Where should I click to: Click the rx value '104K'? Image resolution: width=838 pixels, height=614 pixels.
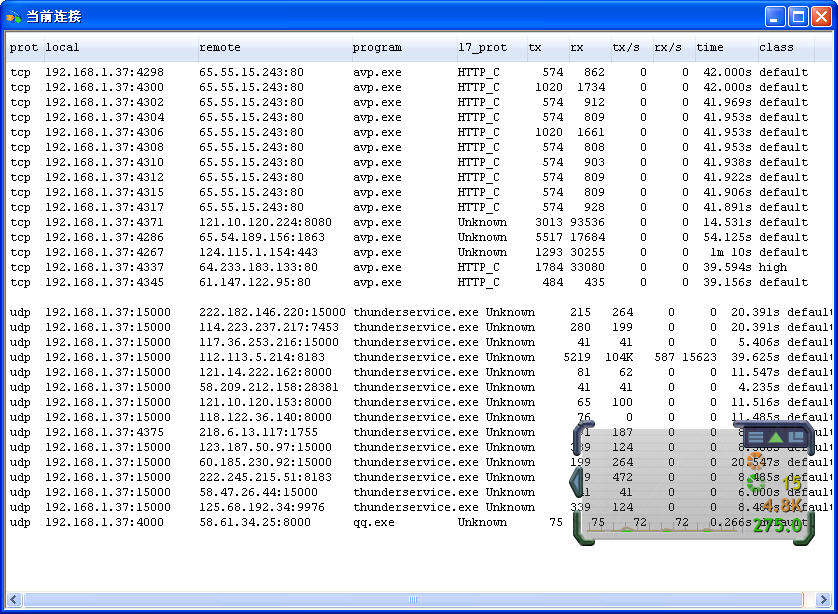click(619, 356)
